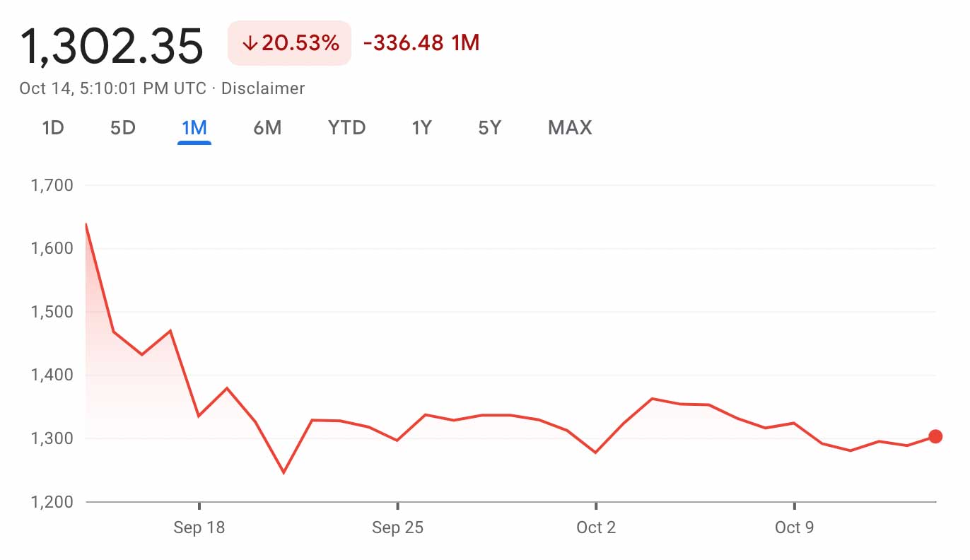Click the Oct 9 axis label
Image resolution: width=970 pixels, height=560 pixels.
pos(794,527)
